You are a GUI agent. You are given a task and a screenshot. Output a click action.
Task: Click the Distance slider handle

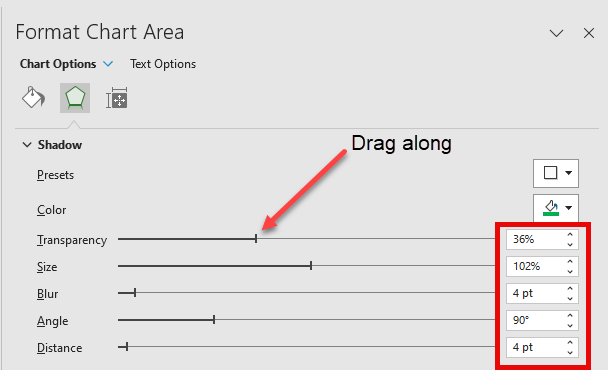click(x=127, y=346)
